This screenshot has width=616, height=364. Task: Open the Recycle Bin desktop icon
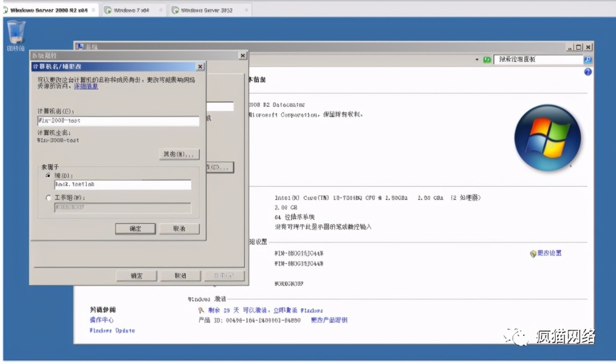[16, 36]
